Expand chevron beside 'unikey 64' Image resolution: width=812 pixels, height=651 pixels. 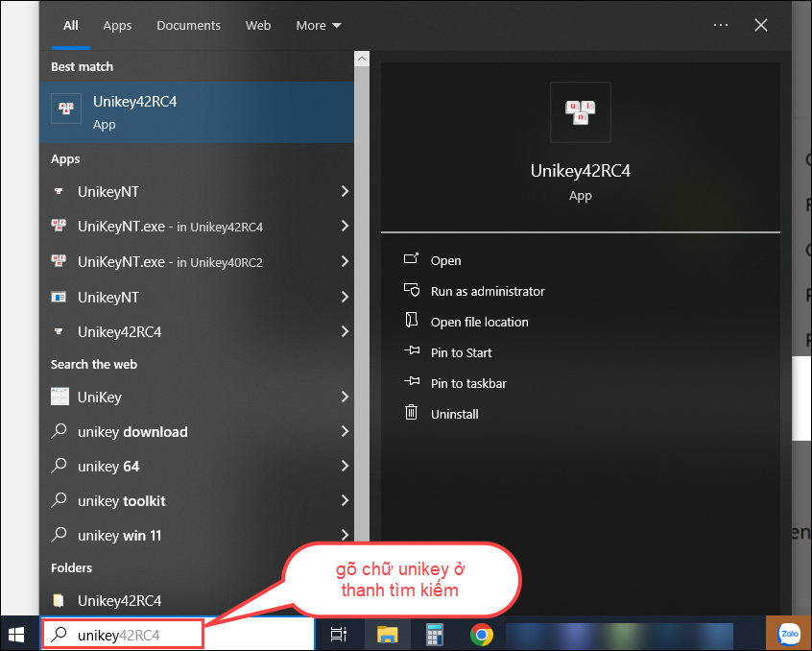pos(345,466)
